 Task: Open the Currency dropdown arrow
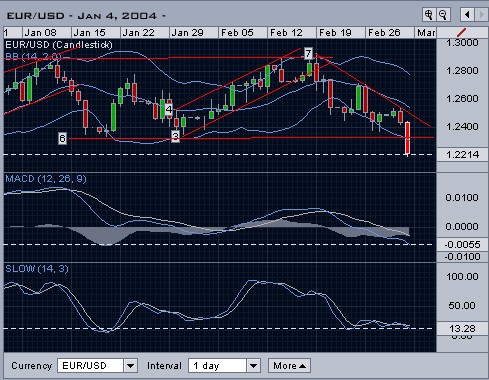(130, 366)
